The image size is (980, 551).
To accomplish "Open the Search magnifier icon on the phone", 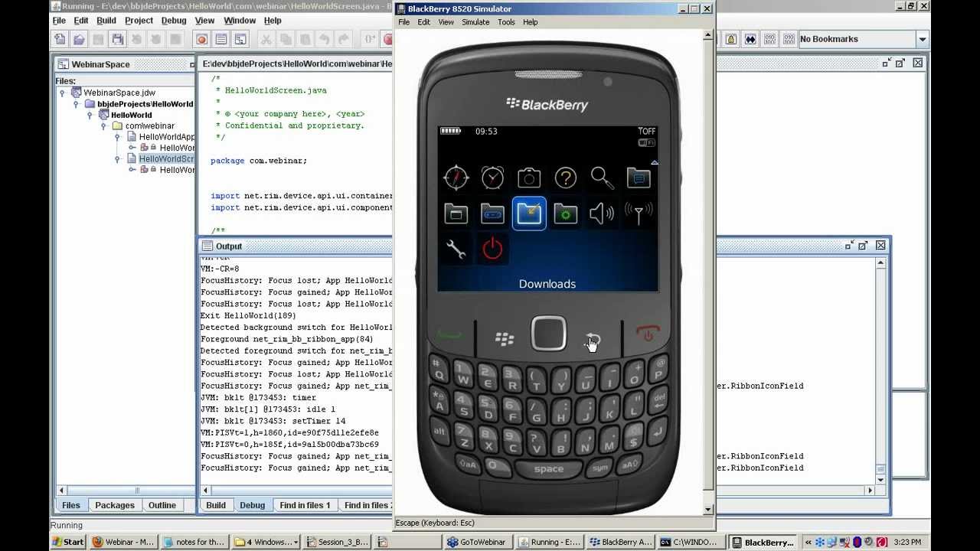I will point(602,178).
